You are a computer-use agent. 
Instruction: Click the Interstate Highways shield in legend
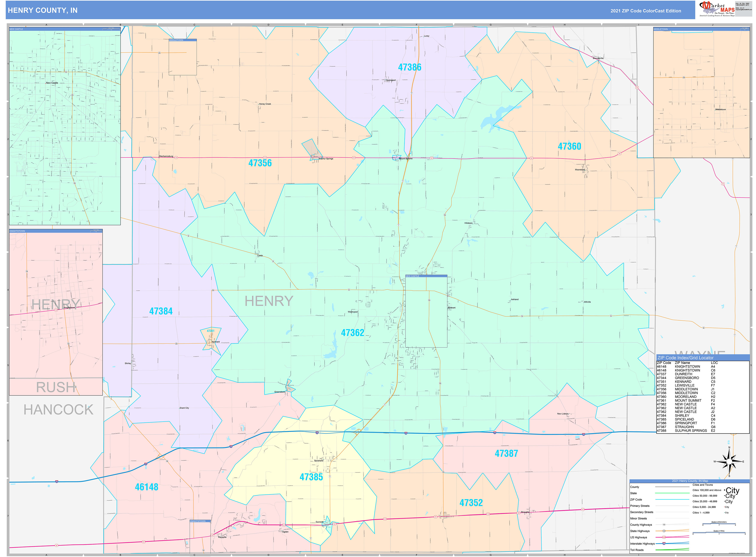click(664, 544)
